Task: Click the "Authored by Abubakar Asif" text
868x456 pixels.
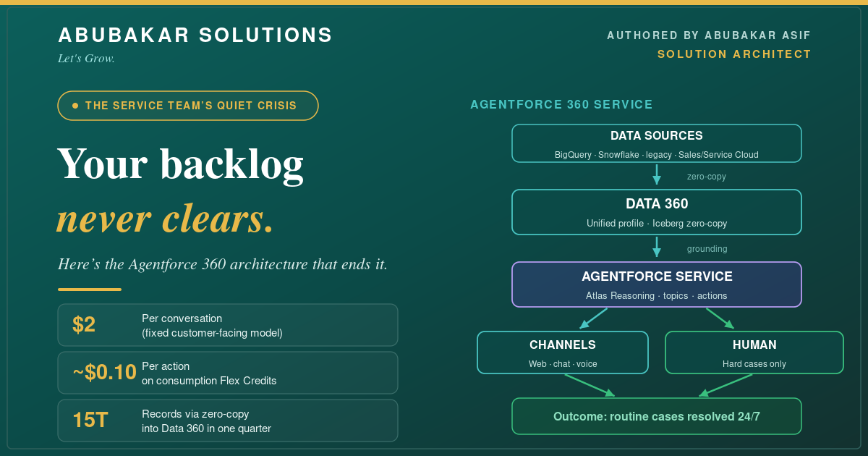Action: 709,35
